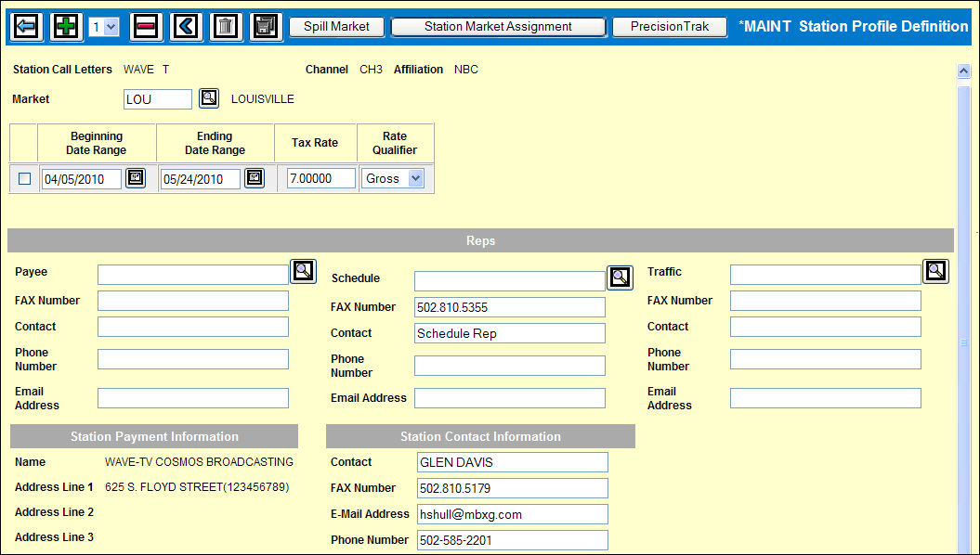Click the Payee Phone Number field
The height and width of the screenshot is (555, 980).
(x=193, y=359)
